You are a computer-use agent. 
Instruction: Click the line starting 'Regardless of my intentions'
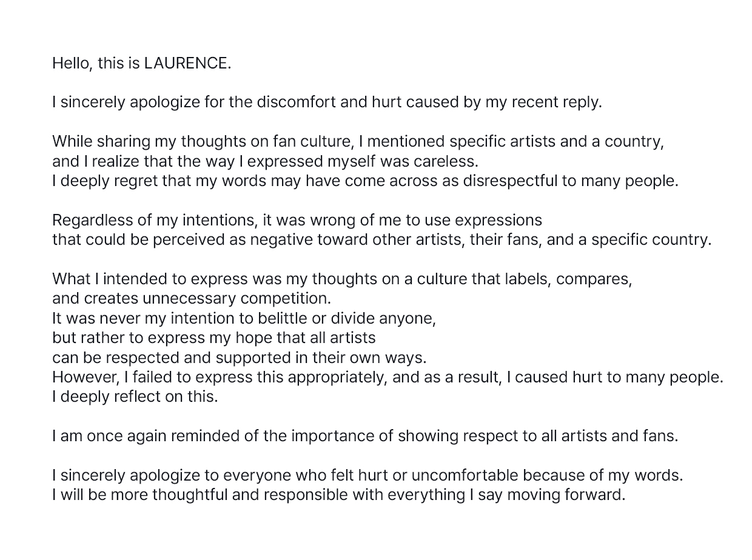click(x=297, y=219)
